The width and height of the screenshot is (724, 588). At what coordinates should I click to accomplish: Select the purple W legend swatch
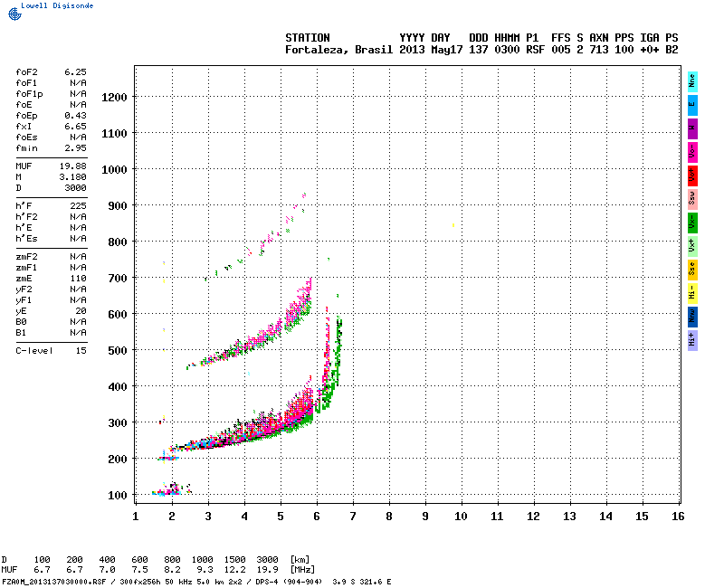pyautogui.click(x=692, y=128)
